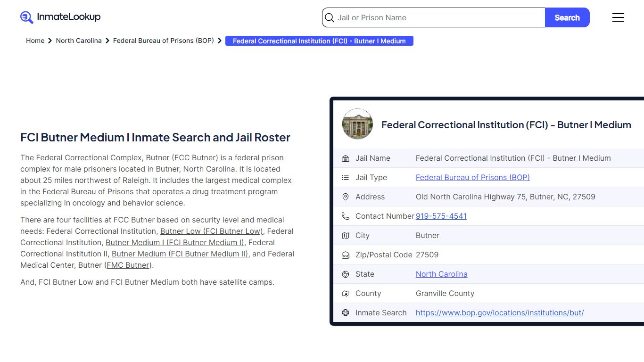Viewport: 644px width, 362px height.
Task: Click the satellite camps sentence
Action: (x=147, y=282)
